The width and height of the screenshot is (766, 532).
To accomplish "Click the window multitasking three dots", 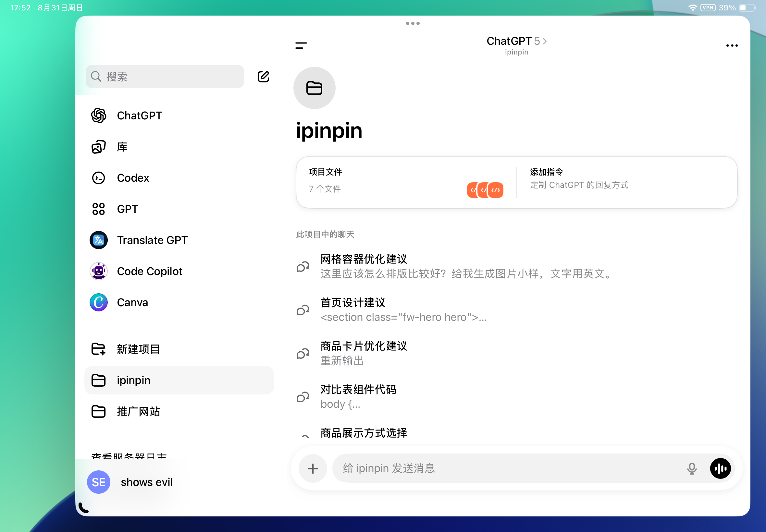I will tap(413, 23).
